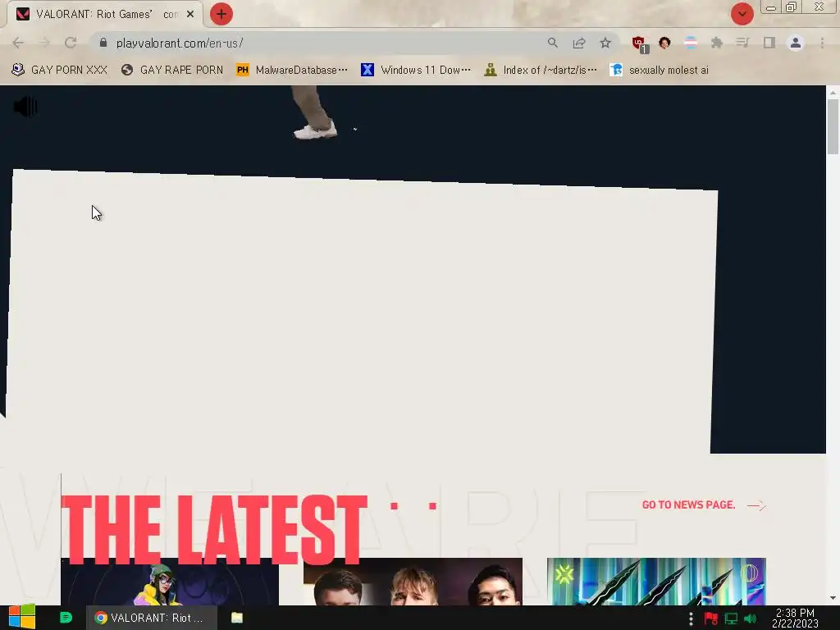Screen dimensions: 840x630
Task: Click the forward navigation arrow
Action: pos(44,43)
